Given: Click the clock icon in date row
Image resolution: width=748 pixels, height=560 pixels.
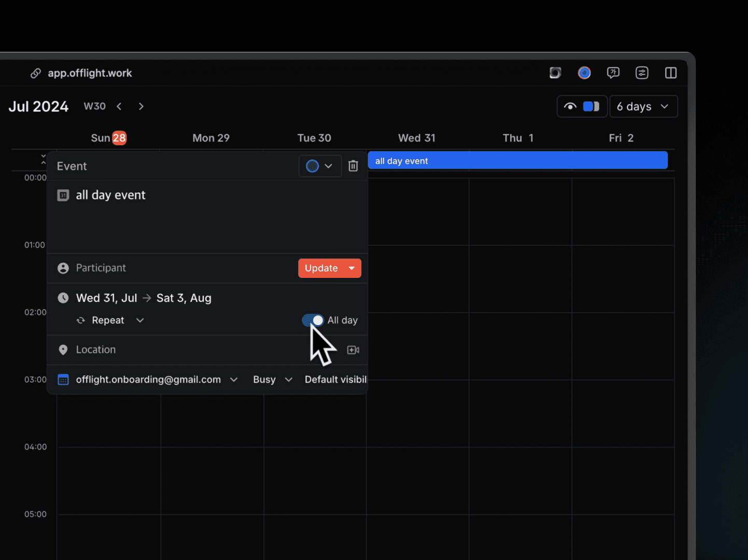Looking at the screenshot, I should [63, 298].
